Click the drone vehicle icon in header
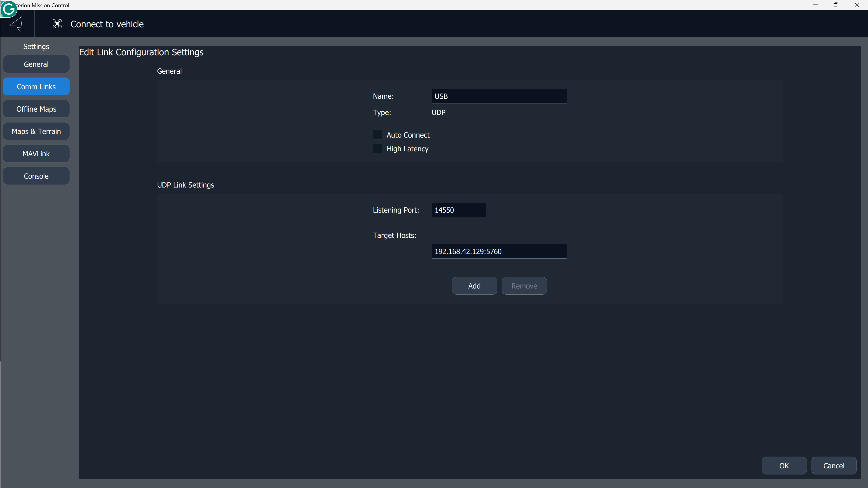The height and width of the screenshot is (488, 868). tap(57, 24)
